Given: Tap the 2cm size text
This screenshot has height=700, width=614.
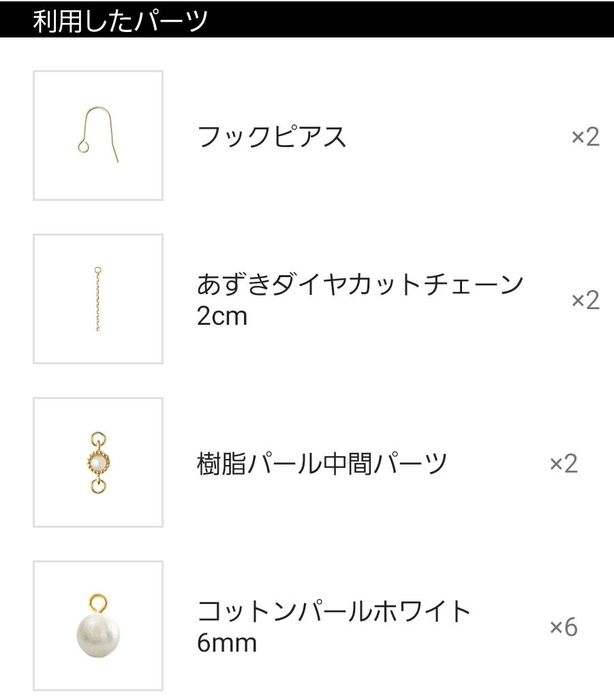Looking at the screenshot, I should pyautogui.click(x=221, y=317).
